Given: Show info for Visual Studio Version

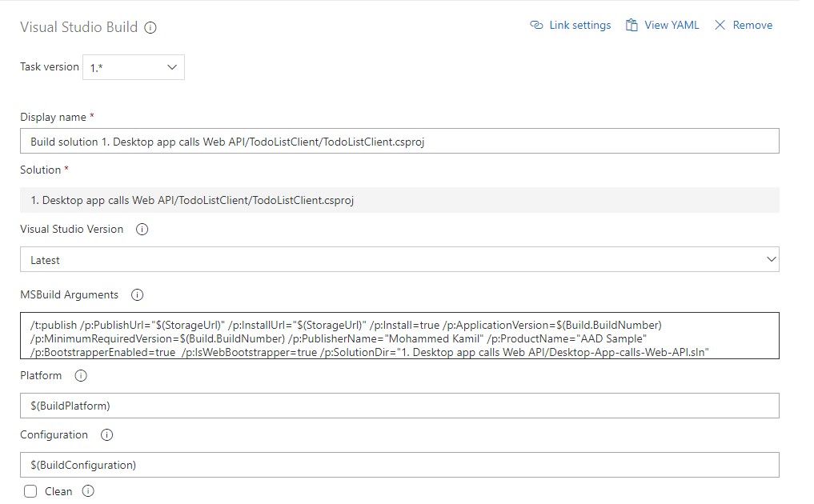Looking at the screenshot, I should coord(142,230).
